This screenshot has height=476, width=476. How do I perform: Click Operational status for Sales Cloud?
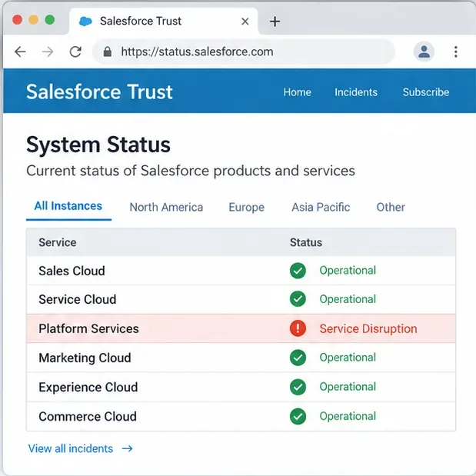[348, 271]
